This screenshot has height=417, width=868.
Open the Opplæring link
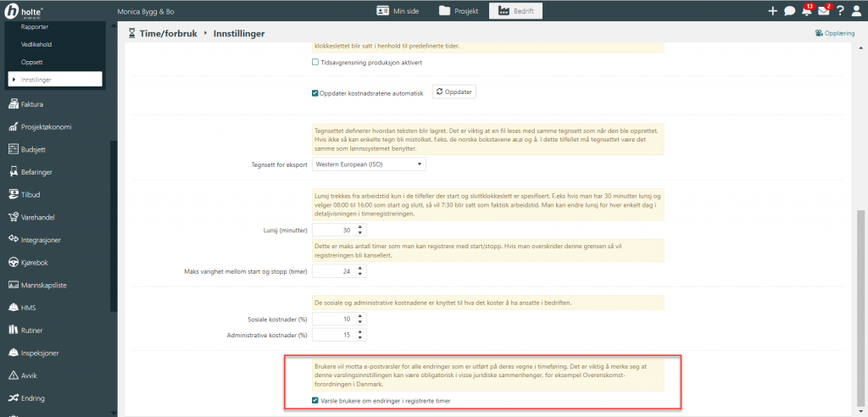(836, 33)
